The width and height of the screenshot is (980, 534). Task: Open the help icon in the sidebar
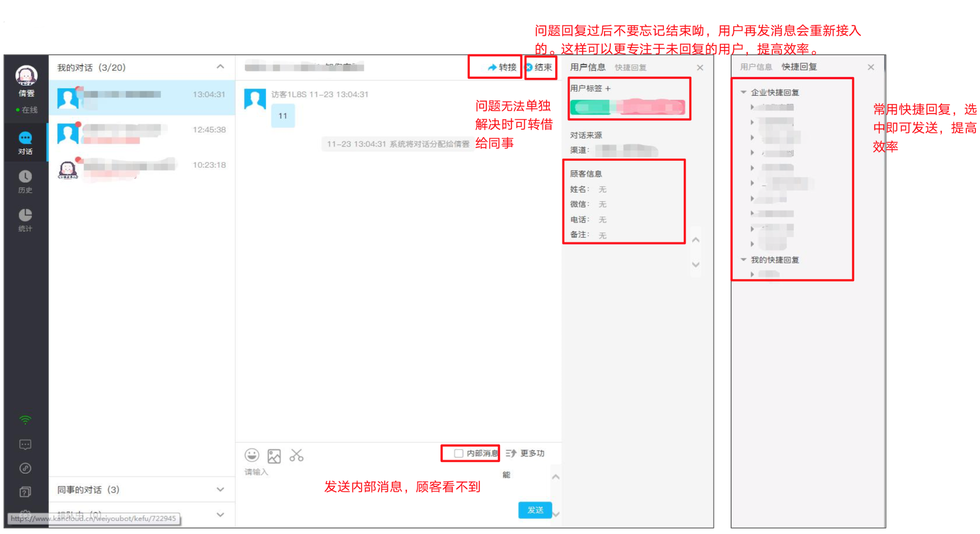(26, 491)
